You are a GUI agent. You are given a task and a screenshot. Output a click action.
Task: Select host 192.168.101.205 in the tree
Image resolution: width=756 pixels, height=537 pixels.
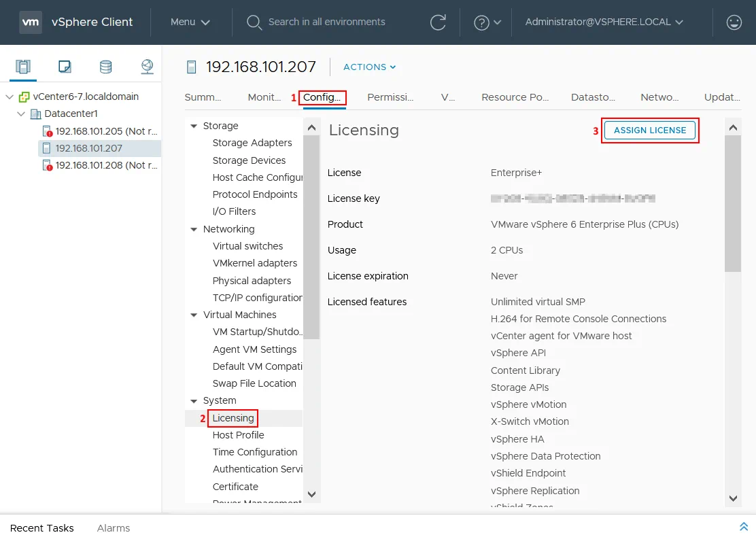point(106,131)
